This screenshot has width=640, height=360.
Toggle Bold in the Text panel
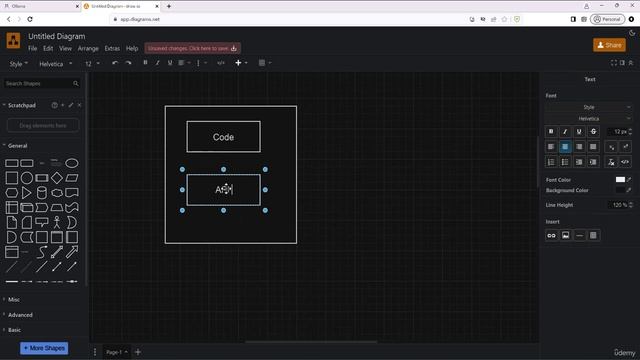pos(551,131)
